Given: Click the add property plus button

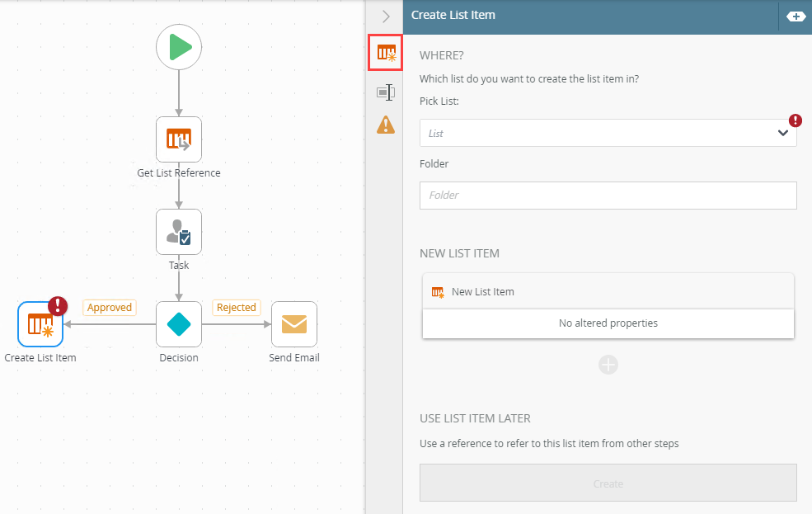Looking at the screenshot, I should 608,365.
